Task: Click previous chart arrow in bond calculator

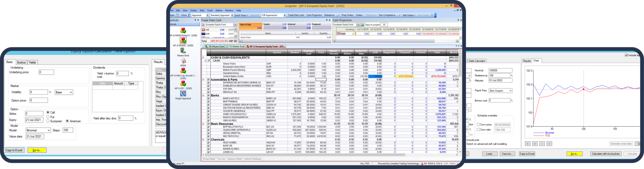Action: click(528, 144)
